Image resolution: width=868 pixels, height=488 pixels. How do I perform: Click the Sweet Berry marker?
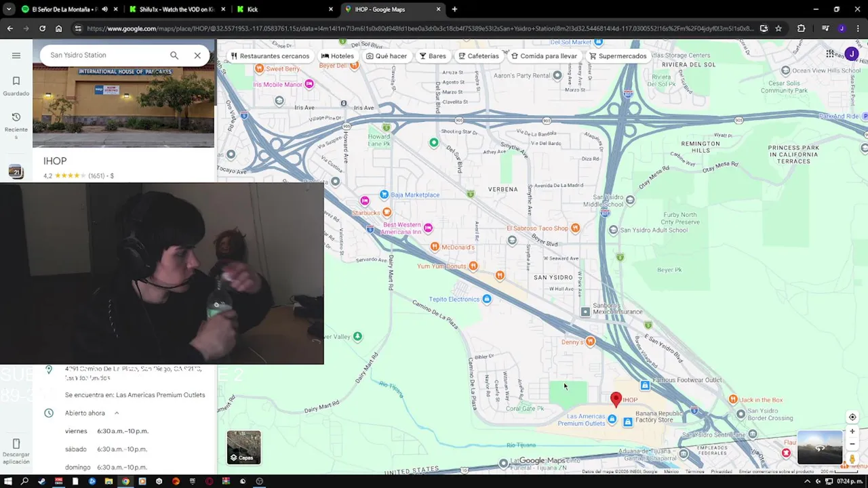259,68
